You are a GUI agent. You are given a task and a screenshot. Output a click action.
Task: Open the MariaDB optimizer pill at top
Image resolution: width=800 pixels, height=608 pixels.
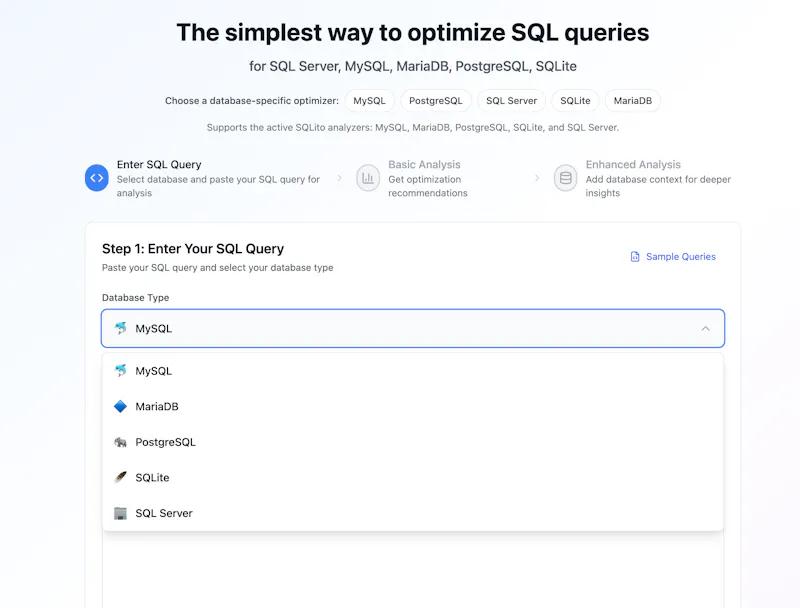(x=633, y=100)
